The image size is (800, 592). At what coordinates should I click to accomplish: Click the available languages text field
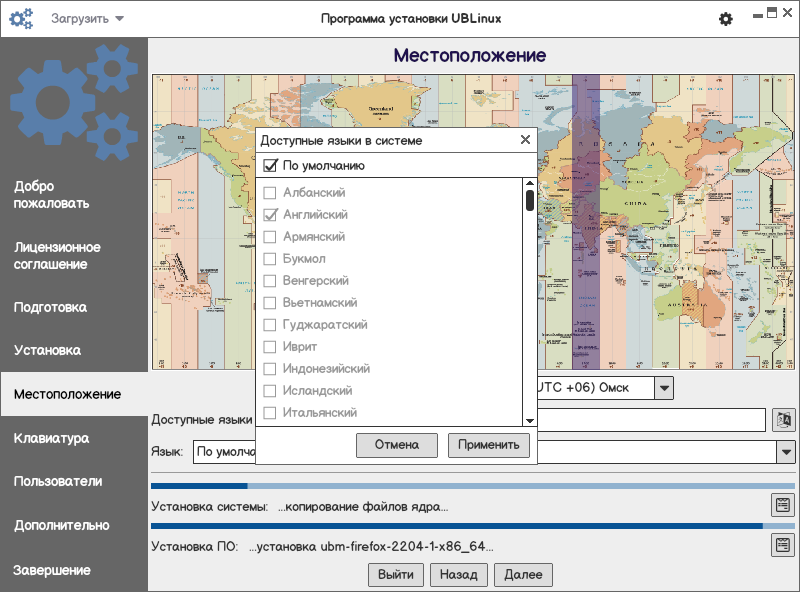click(x=650, y=420)
